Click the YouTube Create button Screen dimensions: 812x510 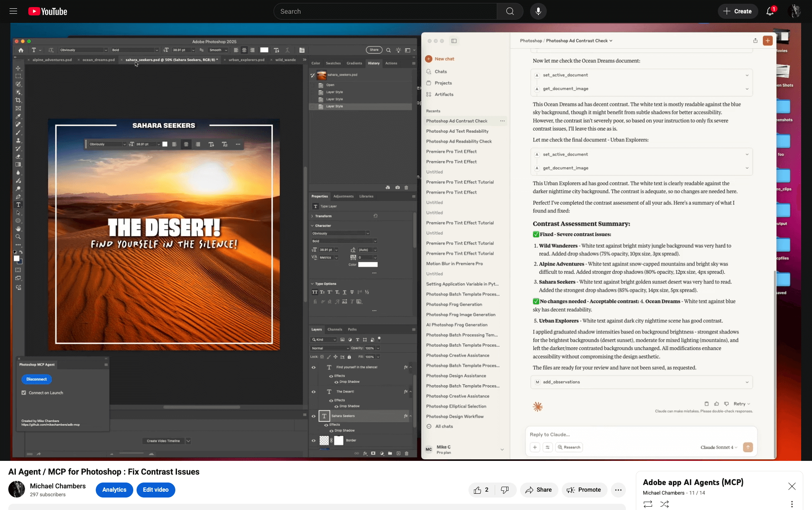tap(737, 11)
